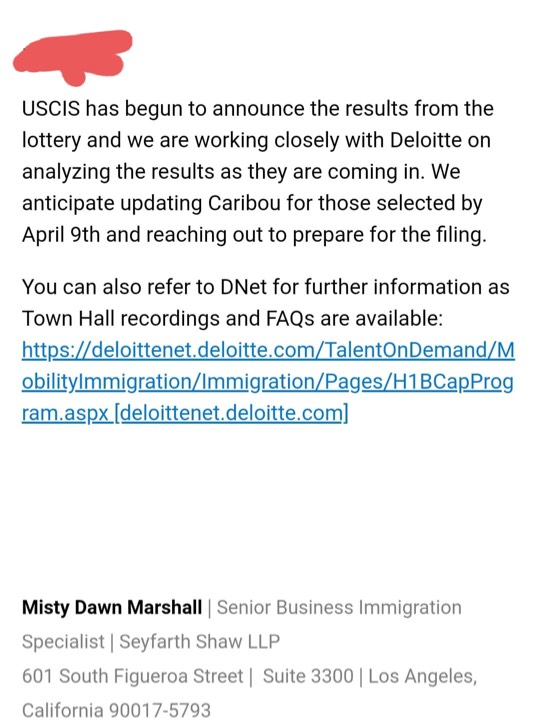Image resolution: width=540 pixels, height=726 pixels.
Task: Click the ram.aspx [deloittenet.deloitte.com] link text
Action: 185,413
